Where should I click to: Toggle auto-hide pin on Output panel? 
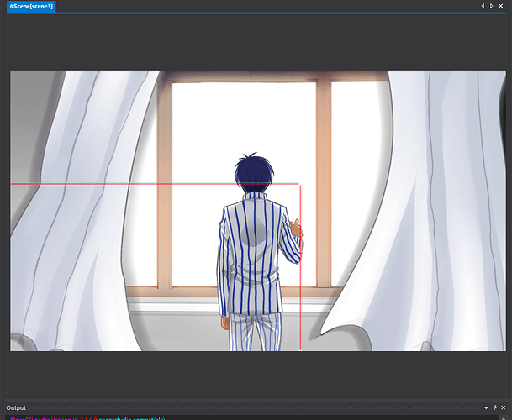point(494,407)
